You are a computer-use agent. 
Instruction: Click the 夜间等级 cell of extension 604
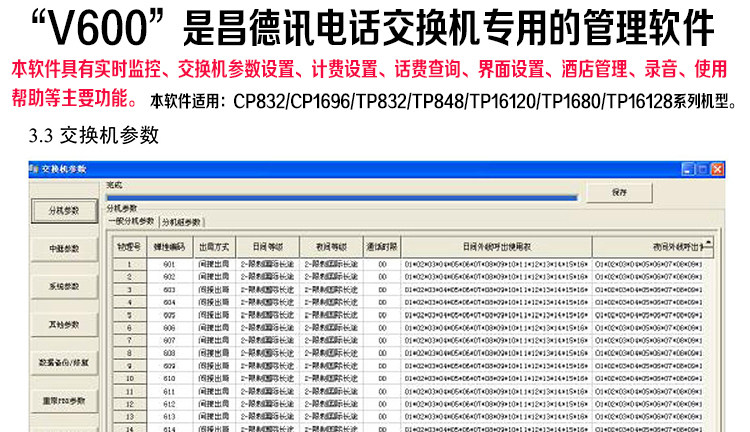331,302
